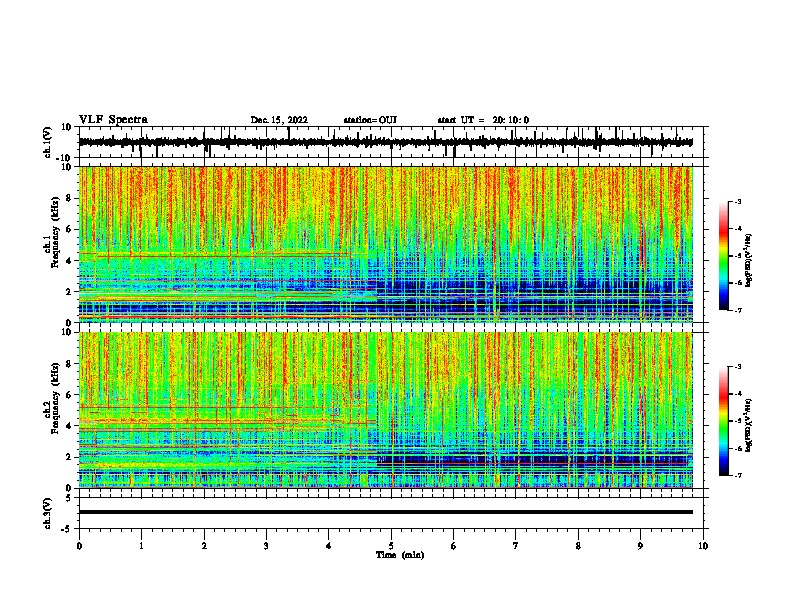The image size is (792, 612).
Task: Click the "VLF Spectra" plot title
Action: [x=114, y=120]
